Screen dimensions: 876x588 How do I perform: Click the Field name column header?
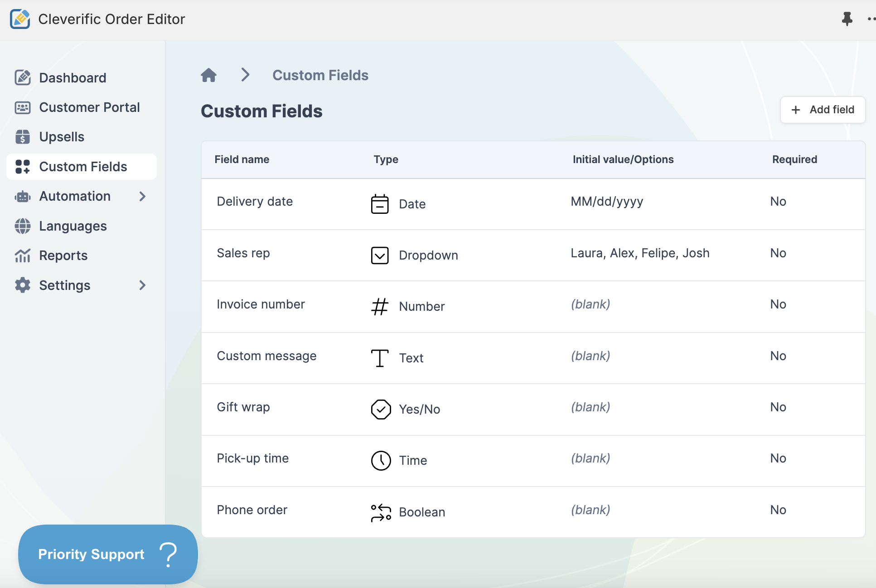(x=242, y=159)
